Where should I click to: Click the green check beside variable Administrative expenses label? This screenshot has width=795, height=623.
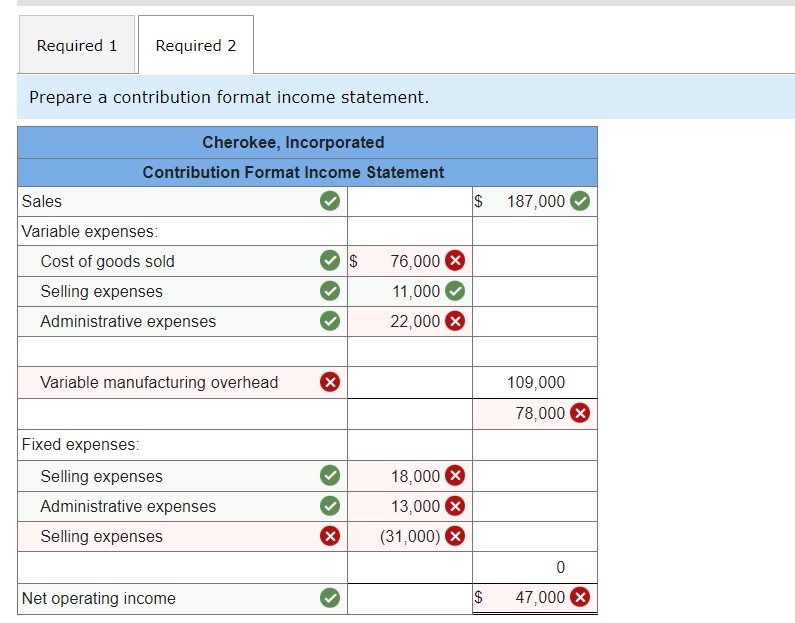[x=330, y=321]
